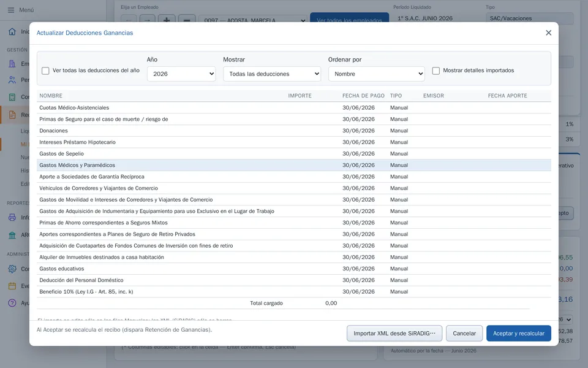This screenshot has width=588, height=368.
Task: Click the 'FECHA DE PAGO' column header
Action: (x=363, y=96)
